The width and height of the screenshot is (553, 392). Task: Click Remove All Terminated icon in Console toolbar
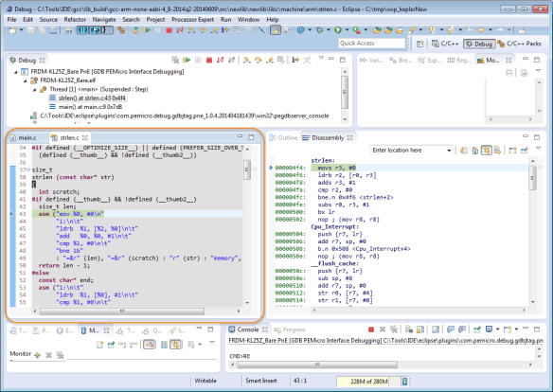tap(393, 330)
